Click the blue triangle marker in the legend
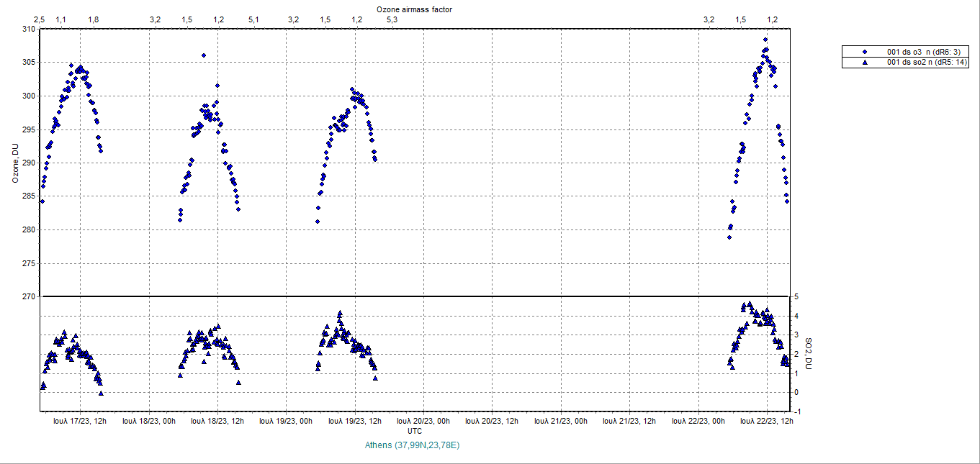Screen dimensions: 980x464 865,63
